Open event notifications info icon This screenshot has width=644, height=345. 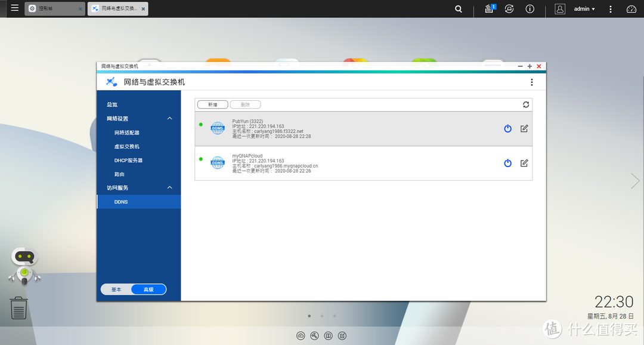point(530,8)
